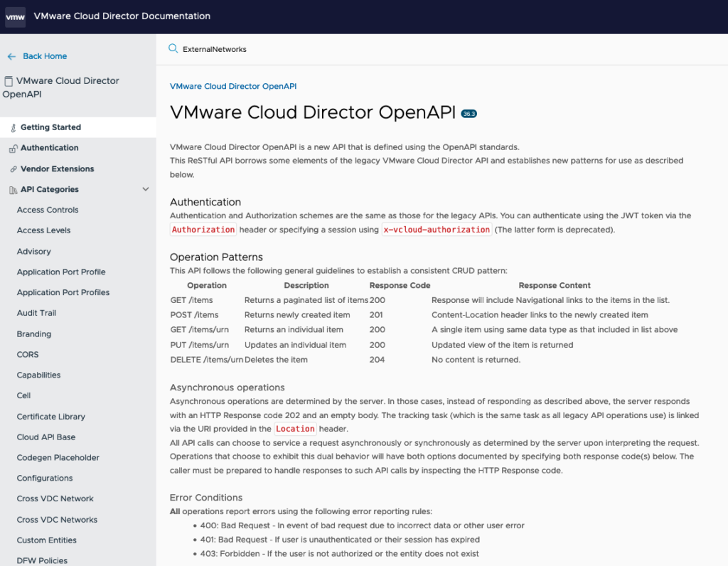The height and width of the screenshot is (566, 728).
Task: Click the VMware Cloud Director OpenAPI sidebar title
Action: click(61, 87)
